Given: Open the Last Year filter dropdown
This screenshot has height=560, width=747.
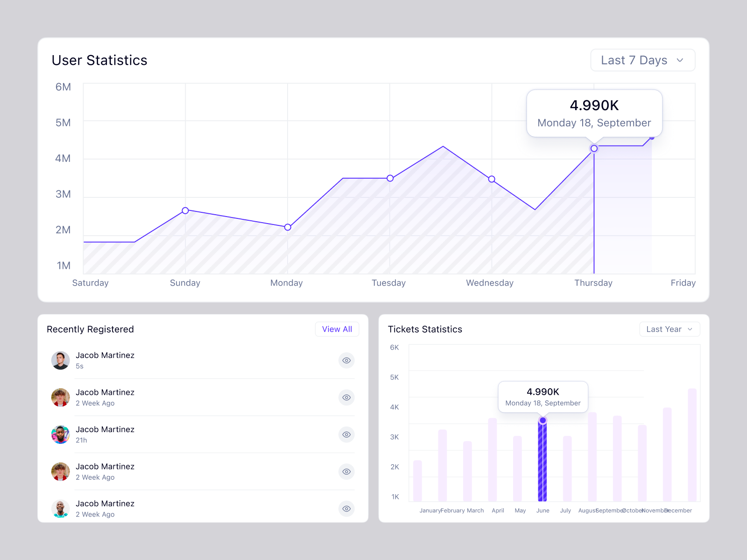Looking at the screenshot, I should [669, 329].
